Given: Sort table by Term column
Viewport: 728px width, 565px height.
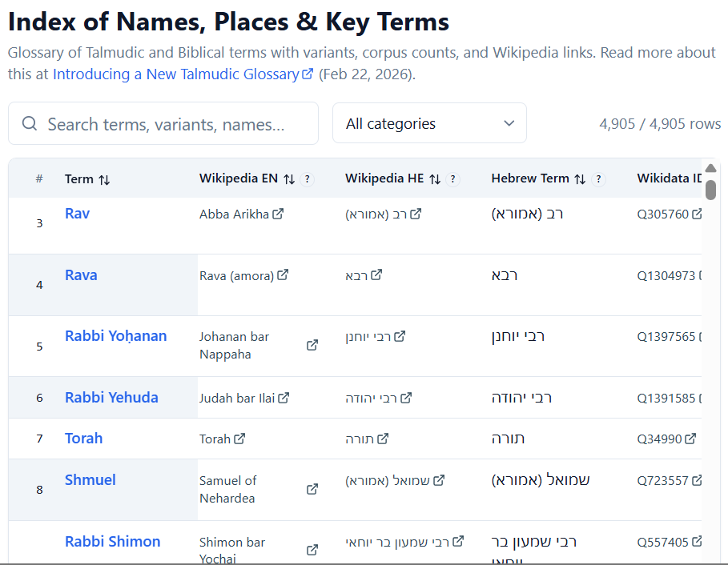Looking at the screenshot, I should pos(104,180).
